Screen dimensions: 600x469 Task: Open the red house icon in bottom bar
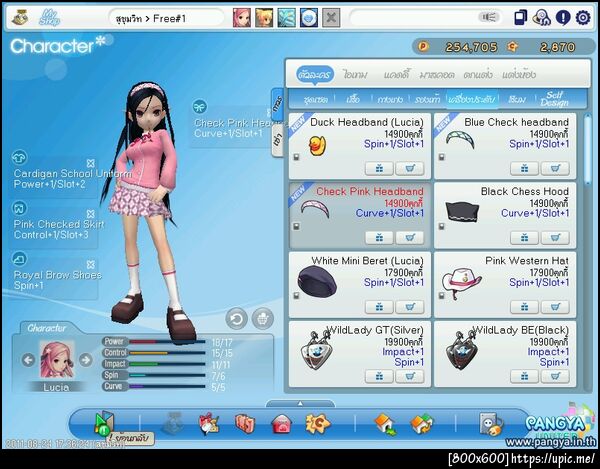[281, 424]
